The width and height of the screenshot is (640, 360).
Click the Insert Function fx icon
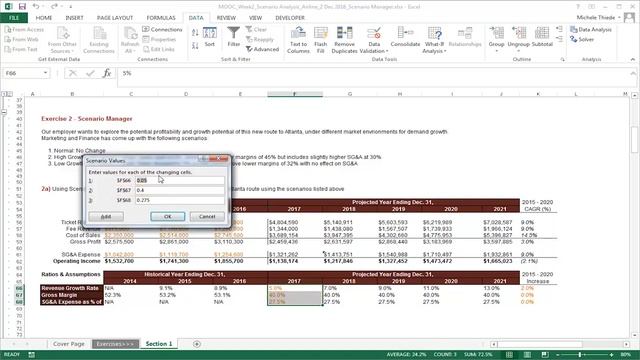coord(107,73)
